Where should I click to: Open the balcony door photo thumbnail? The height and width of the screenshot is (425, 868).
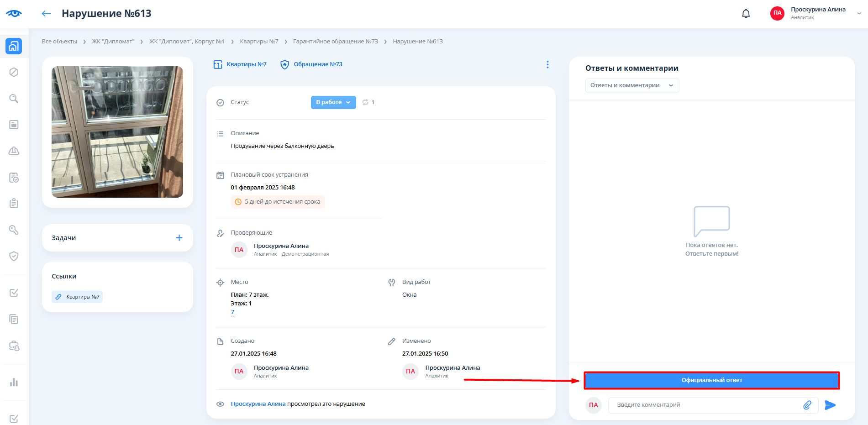(x=117, y=132)
